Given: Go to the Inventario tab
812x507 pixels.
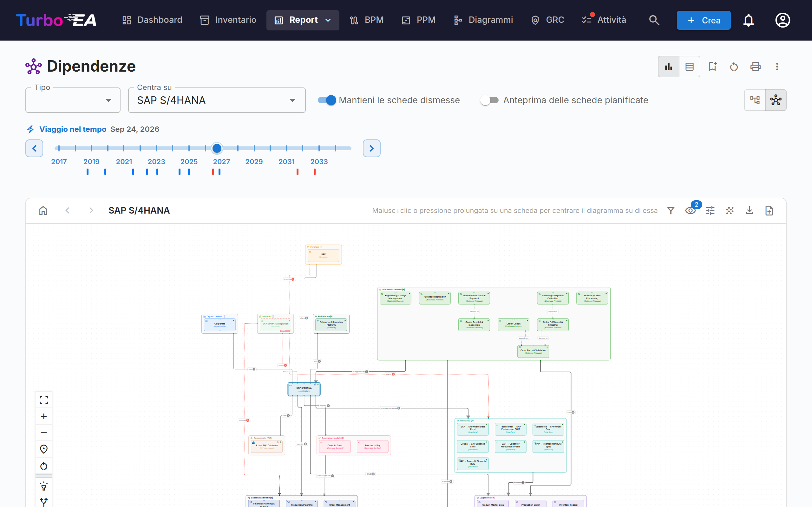Looking at the screenshot, I should pos(228,20).
